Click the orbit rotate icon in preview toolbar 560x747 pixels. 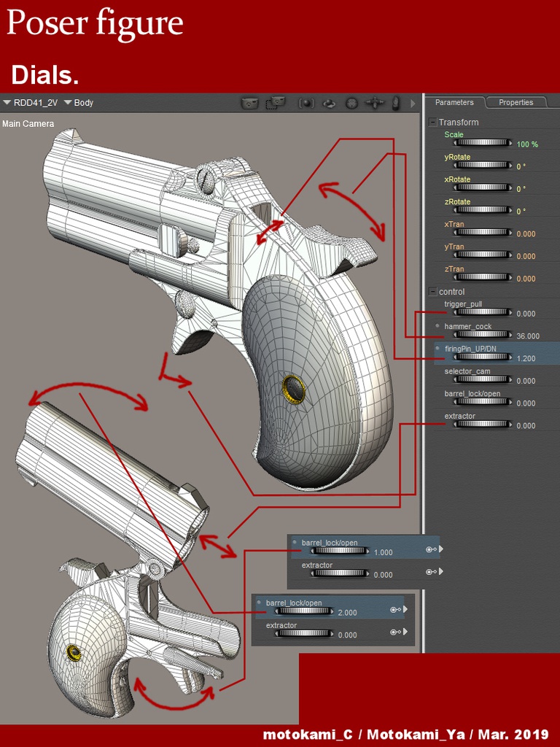(330, 103)
